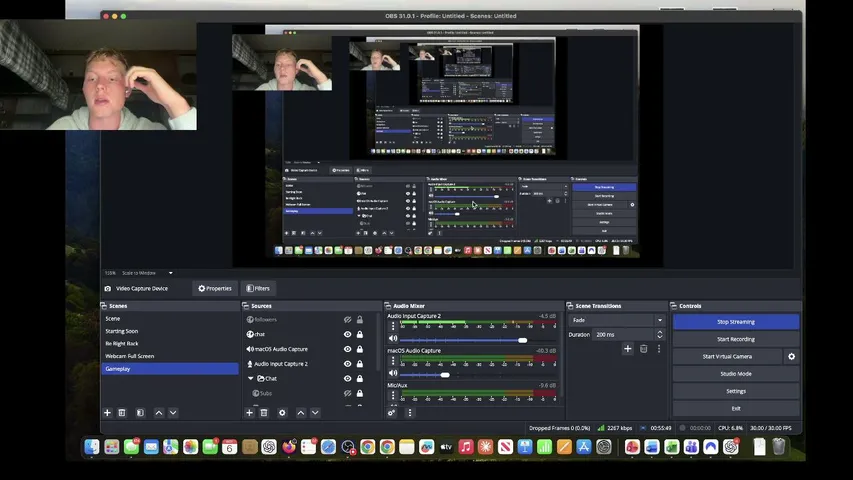Open source Filters button
The image size is (853, 480).
258,288
